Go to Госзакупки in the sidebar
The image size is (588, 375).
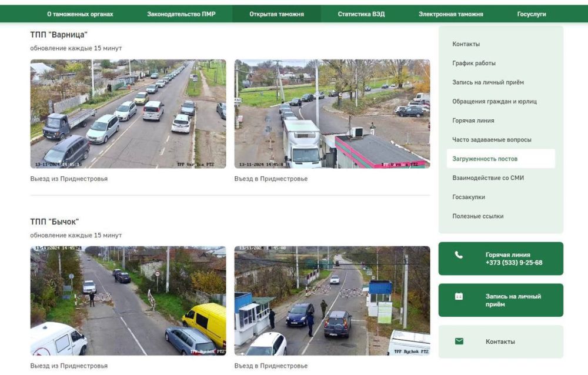click(469, 197)
